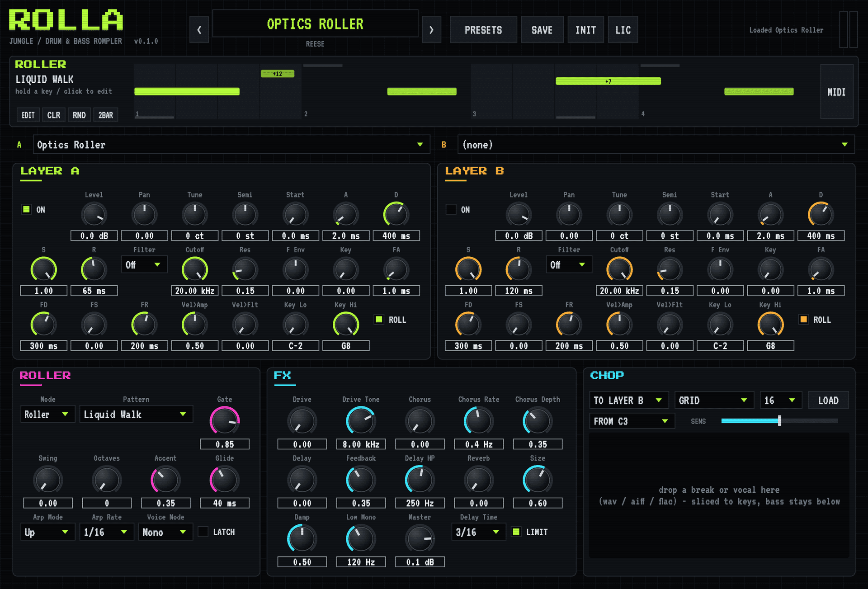Toggle Layer A ROLL checkbox

[x=379, y=320]
